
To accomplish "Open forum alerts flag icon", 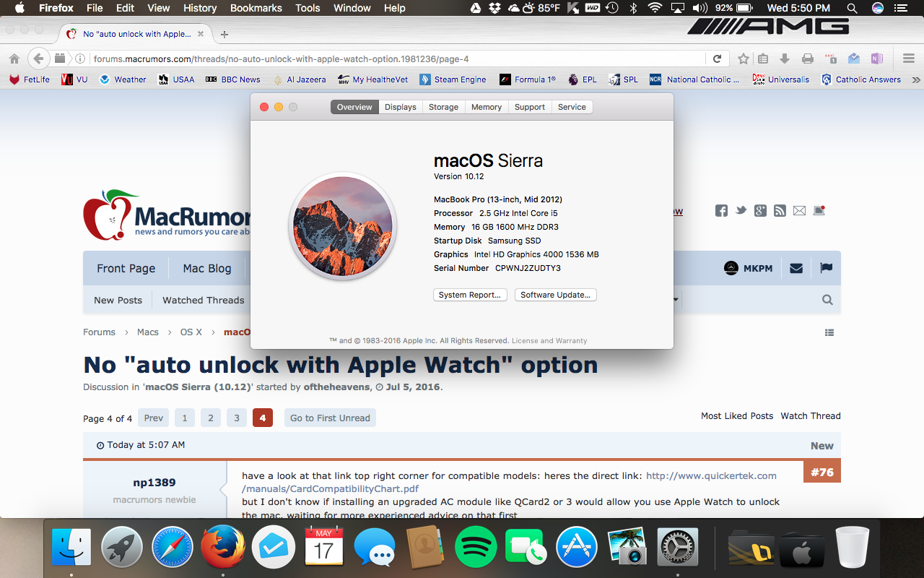I will point(827,268).
